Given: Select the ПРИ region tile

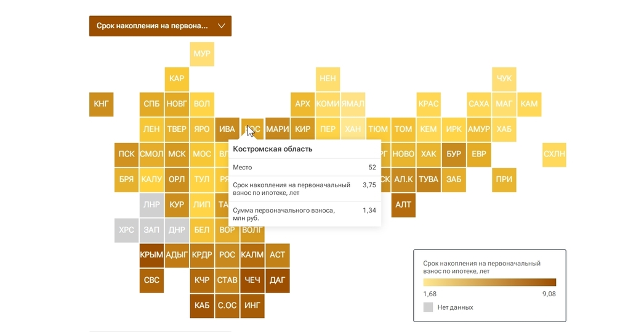Looking at the screenshot, I should click(504, 180).
